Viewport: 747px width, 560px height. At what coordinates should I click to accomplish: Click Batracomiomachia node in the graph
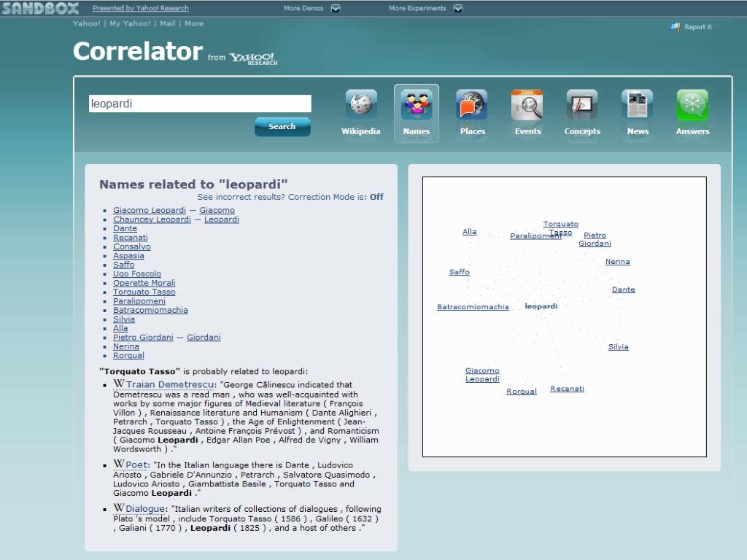pyautogui.click(x=473, y=307)
